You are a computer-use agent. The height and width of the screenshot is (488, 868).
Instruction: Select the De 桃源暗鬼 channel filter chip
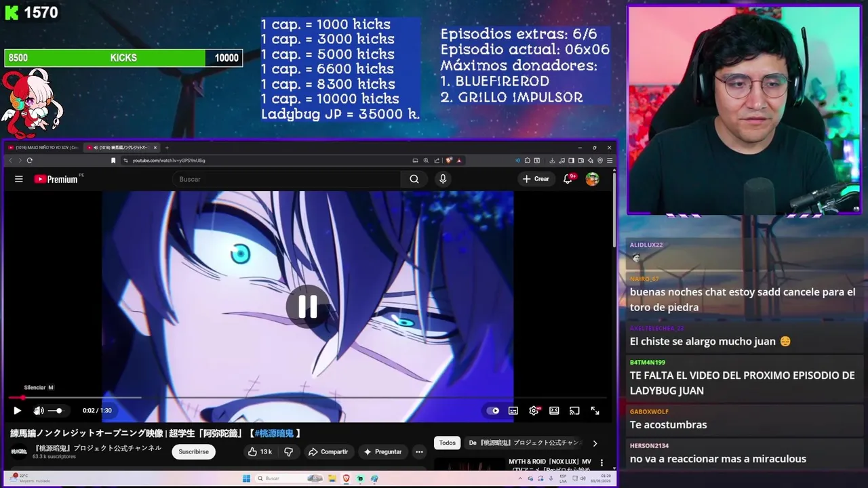tap(524, 443)
